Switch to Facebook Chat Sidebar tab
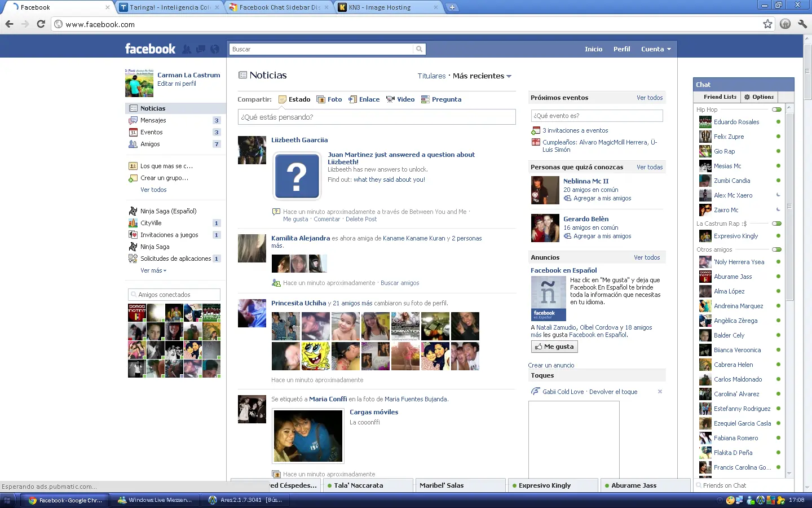 (279, 7)
